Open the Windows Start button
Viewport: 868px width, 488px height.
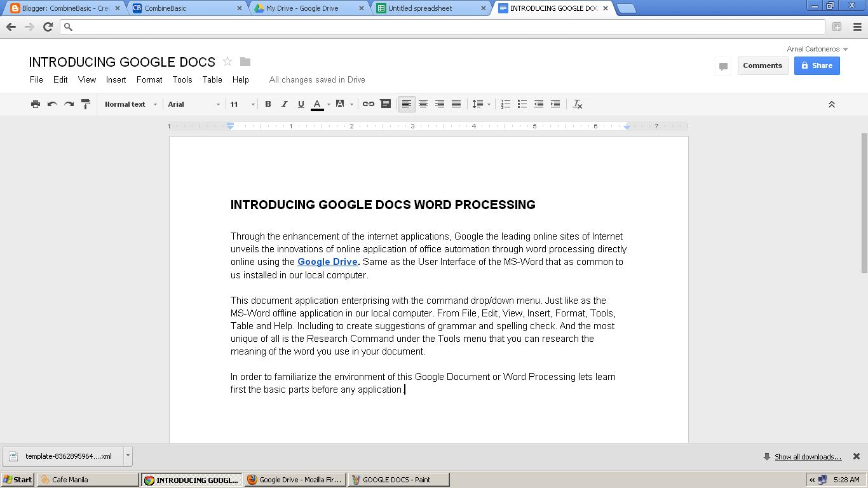click(18, 480)
